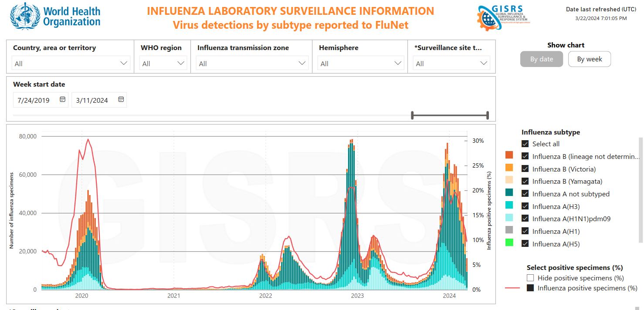Click the Show chart heading

(566, 45)
